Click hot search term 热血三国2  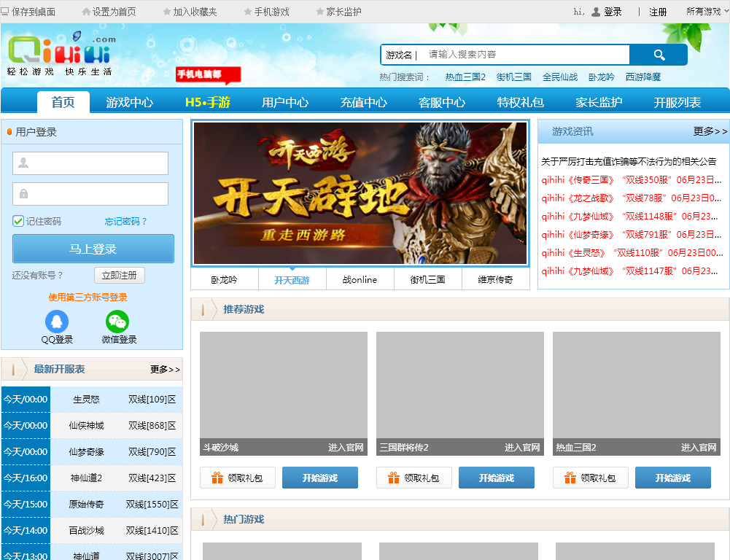(465, 77)
